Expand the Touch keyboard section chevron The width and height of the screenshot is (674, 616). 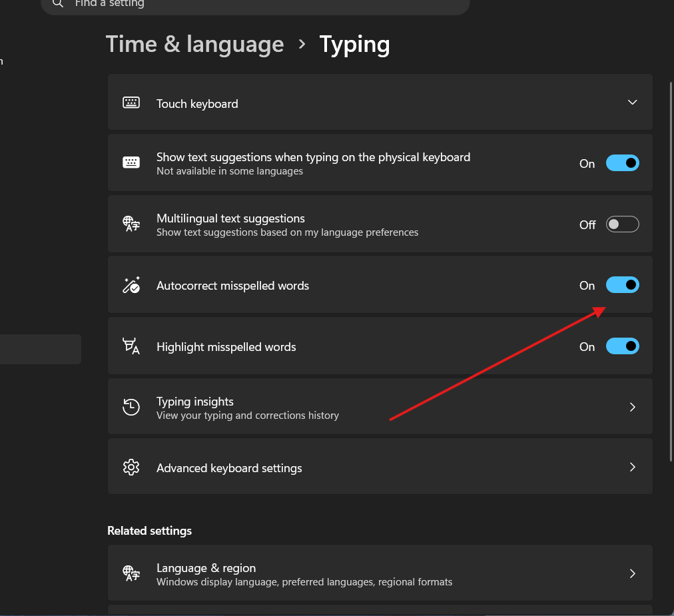[x=632, y=103]
